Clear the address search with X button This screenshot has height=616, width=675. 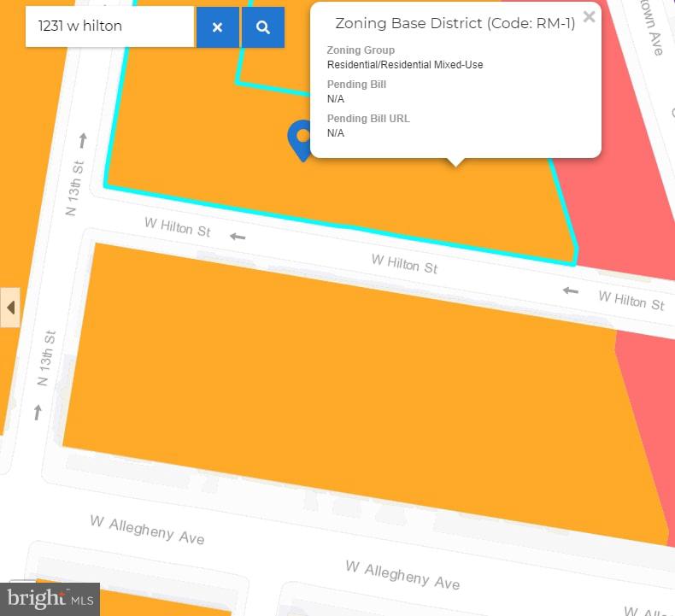click(218, 27)
